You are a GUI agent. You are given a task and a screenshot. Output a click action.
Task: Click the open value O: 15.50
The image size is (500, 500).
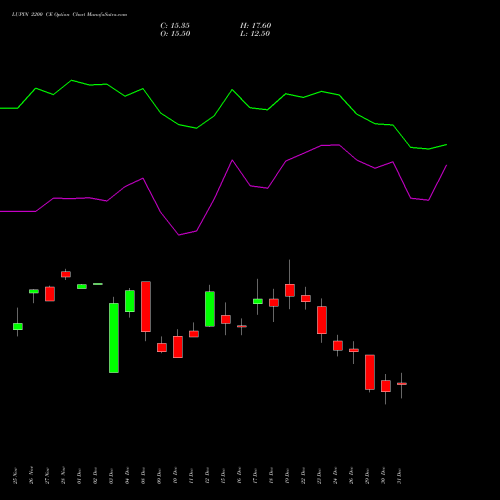coord(175,34)
